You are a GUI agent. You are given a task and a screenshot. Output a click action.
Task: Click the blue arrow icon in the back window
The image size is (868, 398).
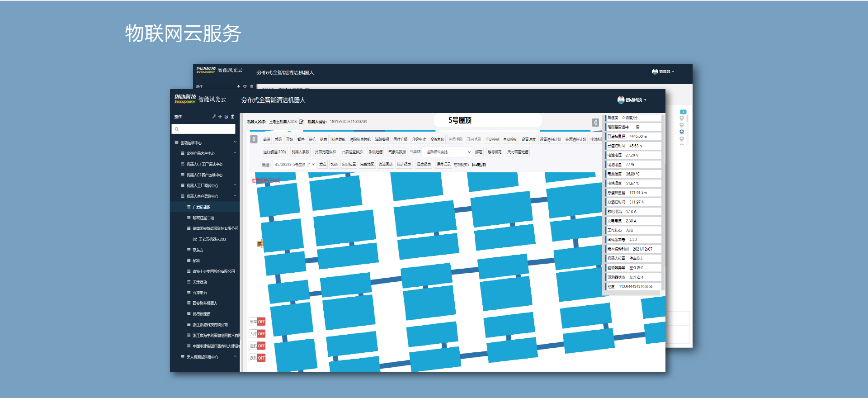pyautogui.click(x=683, y=112)
